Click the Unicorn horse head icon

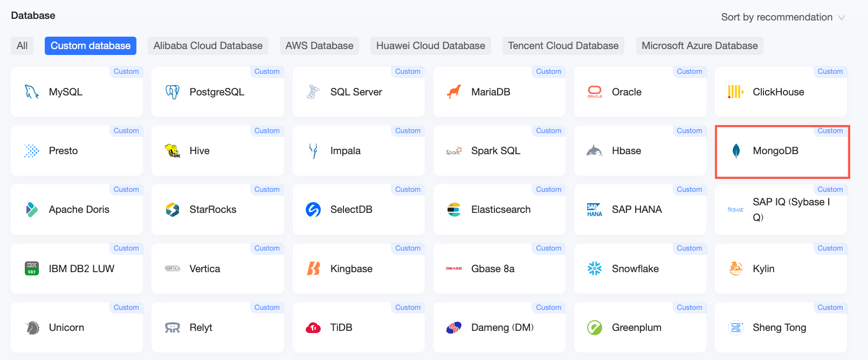(x=32, y=328)
